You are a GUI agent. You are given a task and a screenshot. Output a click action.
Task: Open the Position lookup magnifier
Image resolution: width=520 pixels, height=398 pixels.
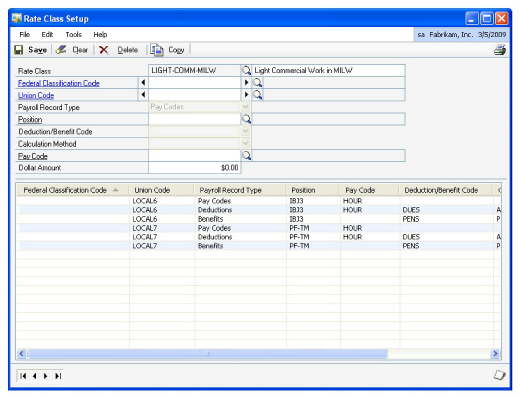[246, 119]
